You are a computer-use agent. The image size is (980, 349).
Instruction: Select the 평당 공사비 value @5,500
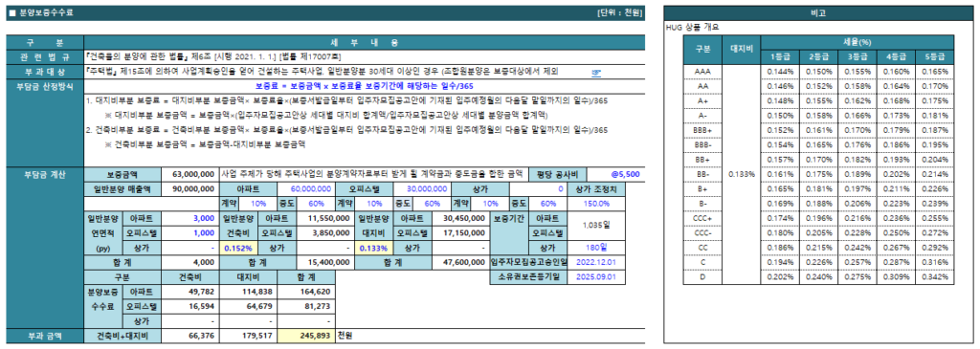(615, 174)
